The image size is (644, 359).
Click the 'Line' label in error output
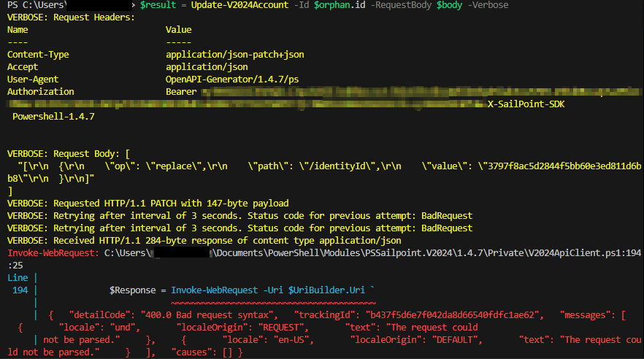(x=18, y=278)
